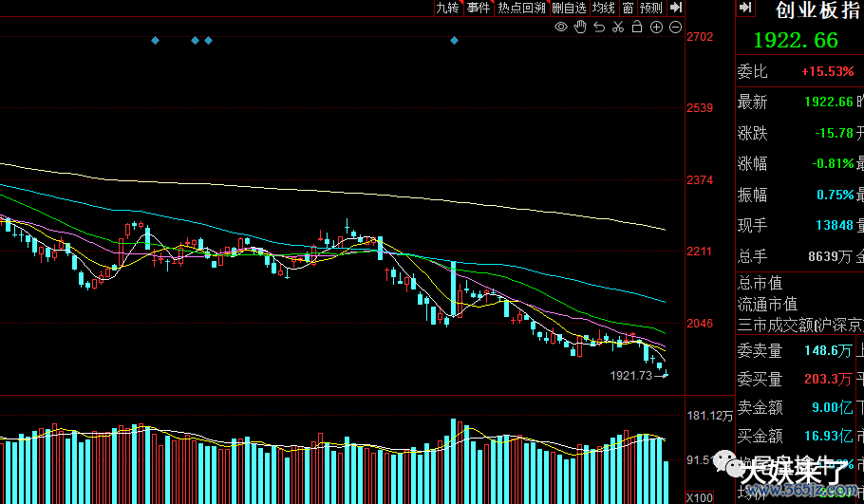Click 删自选 to remove from watchlist
This screenshot has width=864, height=504.
click(569, 8)
